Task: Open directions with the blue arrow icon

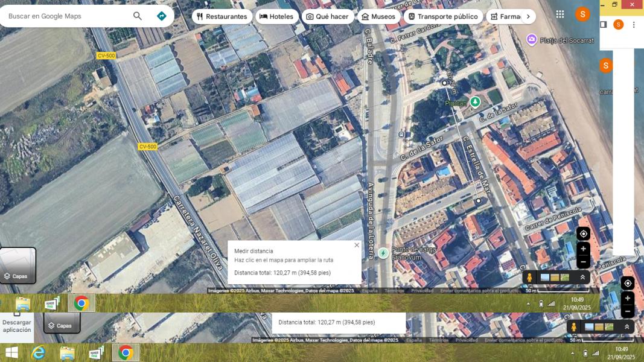Action: pyautogui.click(x=161, y=16)
